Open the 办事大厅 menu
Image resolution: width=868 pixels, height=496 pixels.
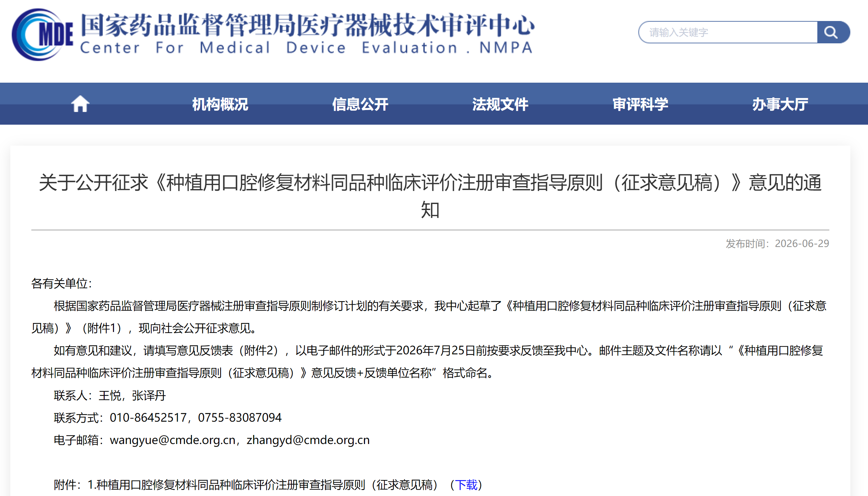(x=780, y=104)
